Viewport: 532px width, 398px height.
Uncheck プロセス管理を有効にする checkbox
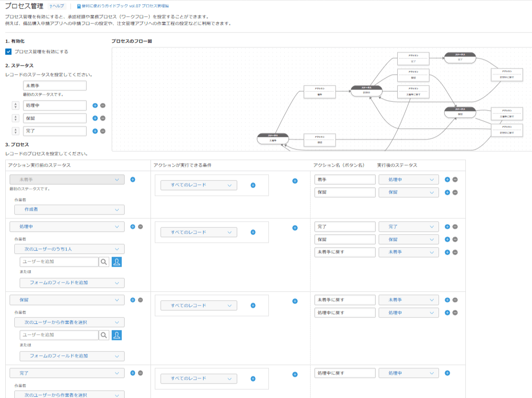pyautogui.click(x=9, y=52)
